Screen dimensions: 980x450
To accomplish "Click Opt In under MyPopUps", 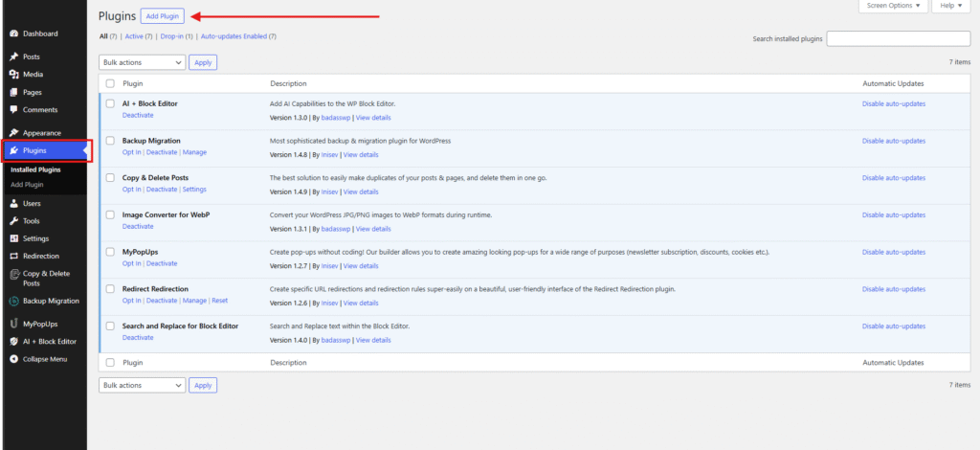I will pos(132,263).
